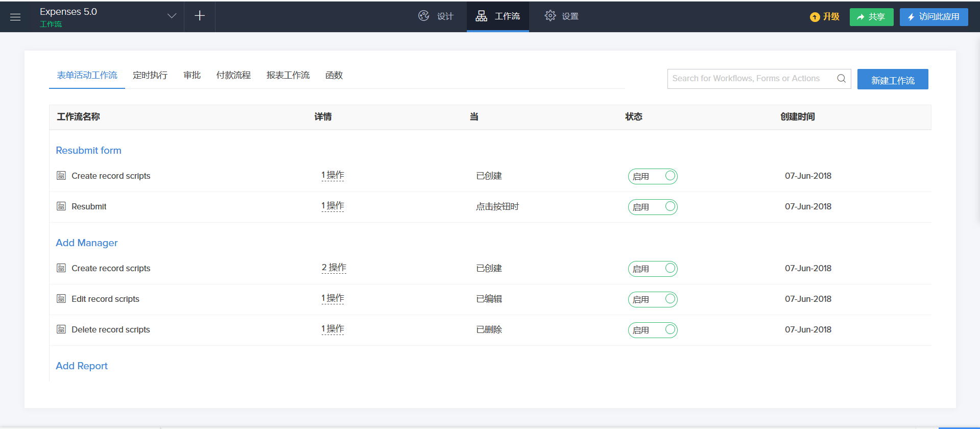Click the 共享 share button
This screenshot has height=429, width=980.
tap(871, 17)
